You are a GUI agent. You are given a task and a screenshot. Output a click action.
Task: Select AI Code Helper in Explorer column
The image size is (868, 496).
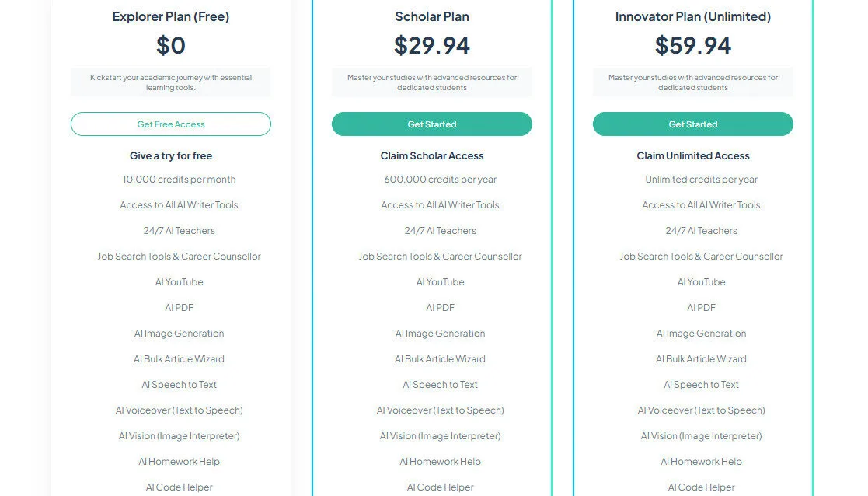pos(178,487)
